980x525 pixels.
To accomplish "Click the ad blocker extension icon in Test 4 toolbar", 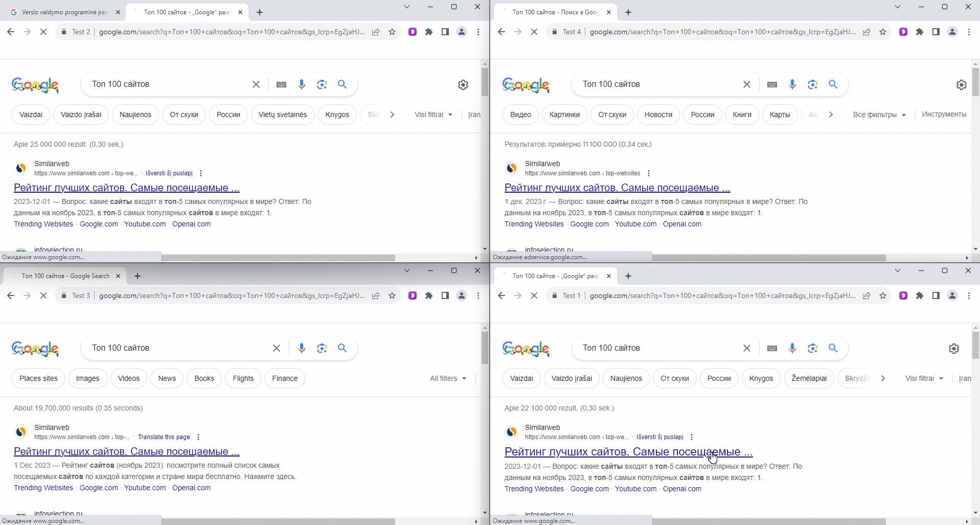I will pos(903,32).
